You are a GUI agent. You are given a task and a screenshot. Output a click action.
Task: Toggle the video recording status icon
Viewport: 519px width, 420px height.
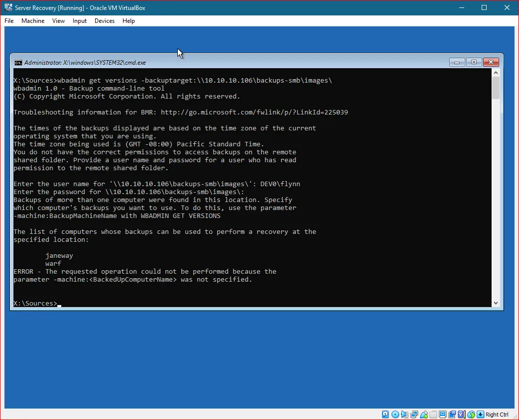point(451,414)
